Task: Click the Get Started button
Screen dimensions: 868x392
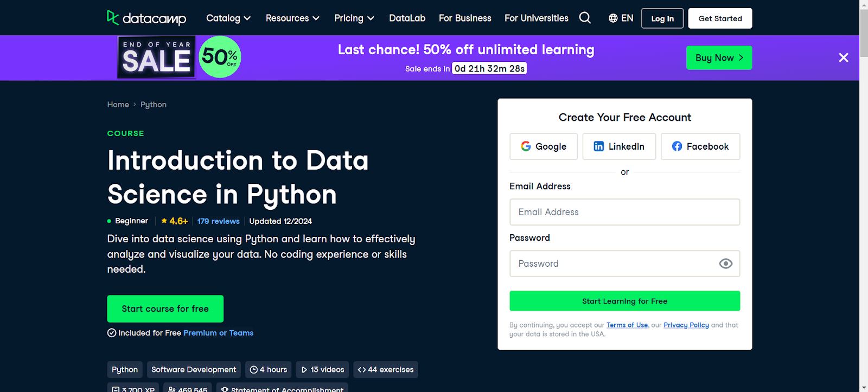Action: (x=720, y=18)
